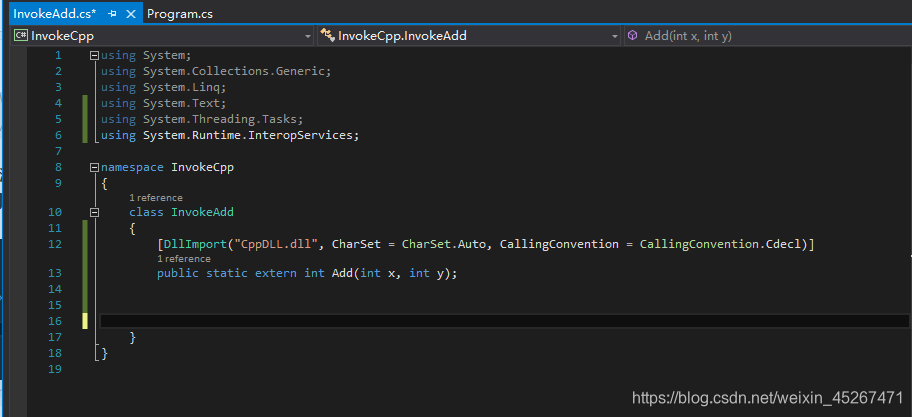Open '1 reference' above the Add method
The image size is (912, 417).
coord(183,259)
